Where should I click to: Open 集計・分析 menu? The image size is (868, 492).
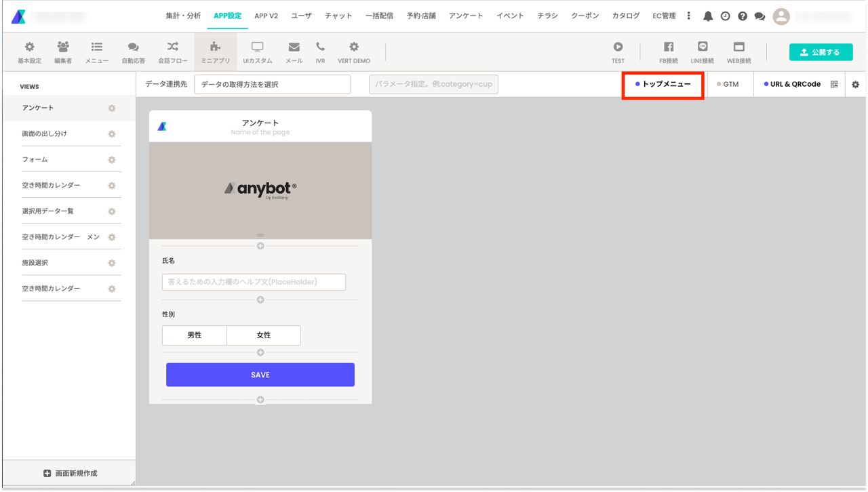[x=183, y=16]
